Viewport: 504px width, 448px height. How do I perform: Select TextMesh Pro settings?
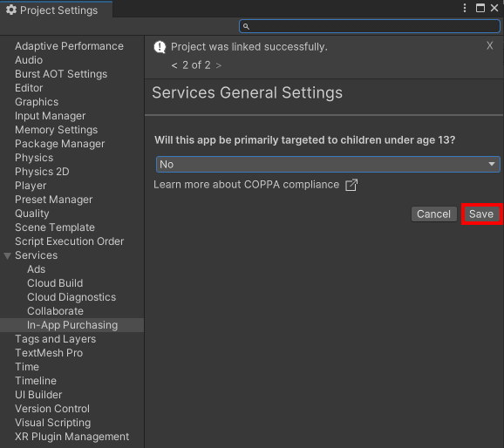49,353
